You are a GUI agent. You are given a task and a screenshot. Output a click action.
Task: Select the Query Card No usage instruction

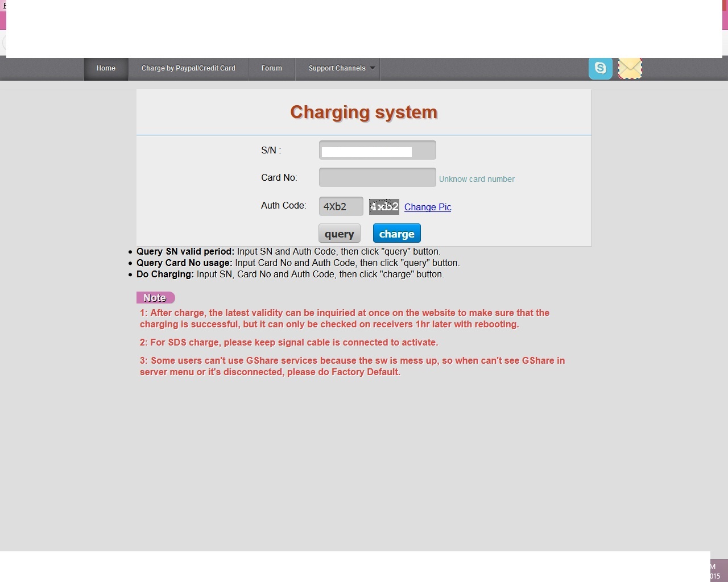(x=298, y=263)
